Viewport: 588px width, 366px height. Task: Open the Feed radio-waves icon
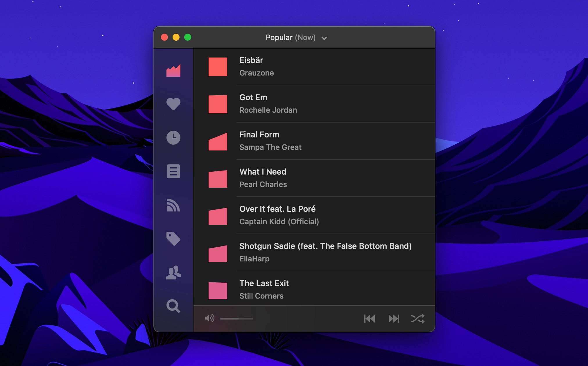click(x=173, y=205)
